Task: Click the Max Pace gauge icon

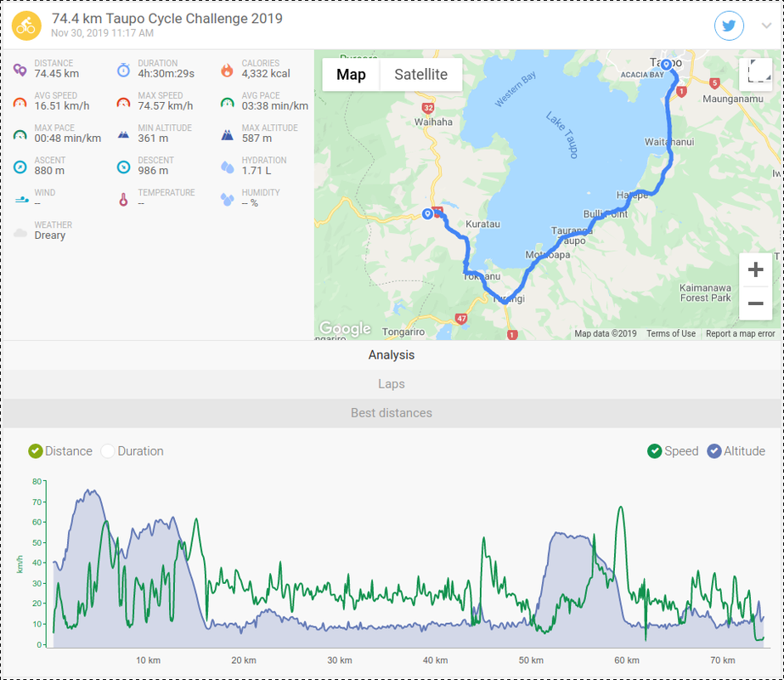Action: (20, 134)
